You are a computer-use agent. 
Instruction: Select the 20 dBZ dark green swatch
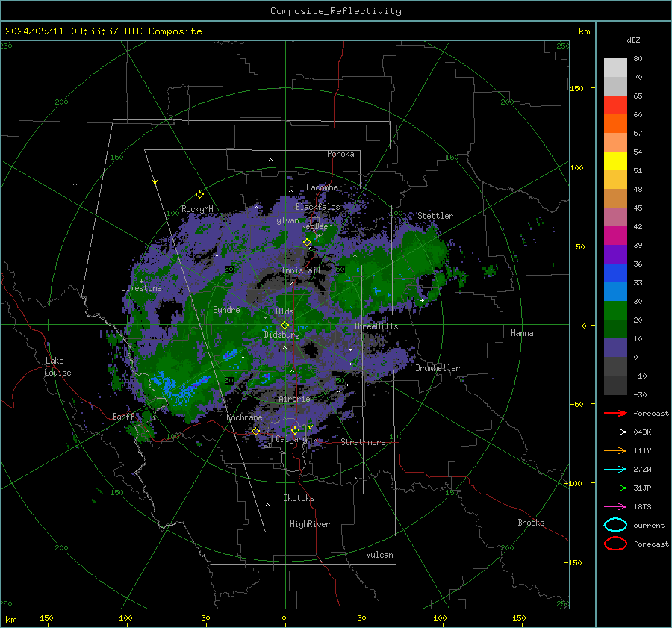point(615,329)
